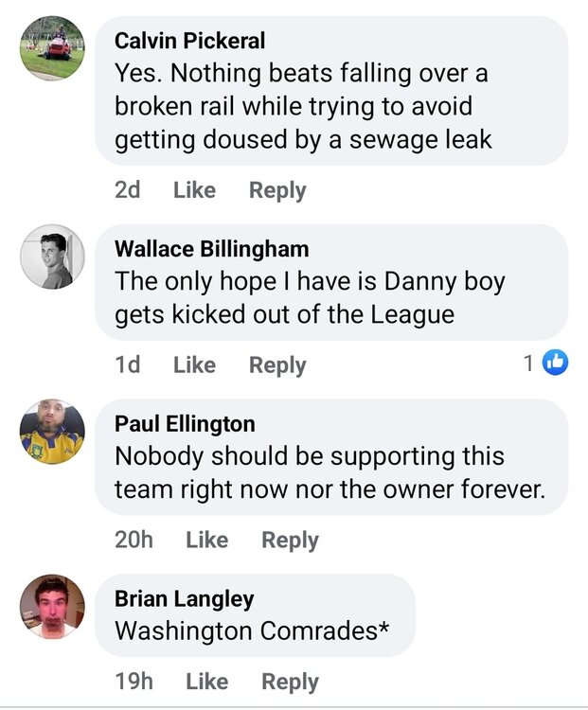This screenshot has height=710, width=588.
Task: Click the 2d timestamp on Calvin's comment
Action: coord(128,189)
